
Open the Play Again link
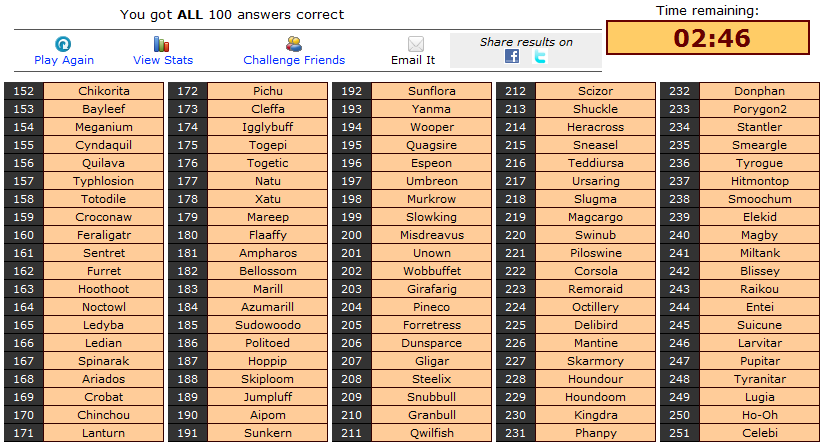point(64,60)
